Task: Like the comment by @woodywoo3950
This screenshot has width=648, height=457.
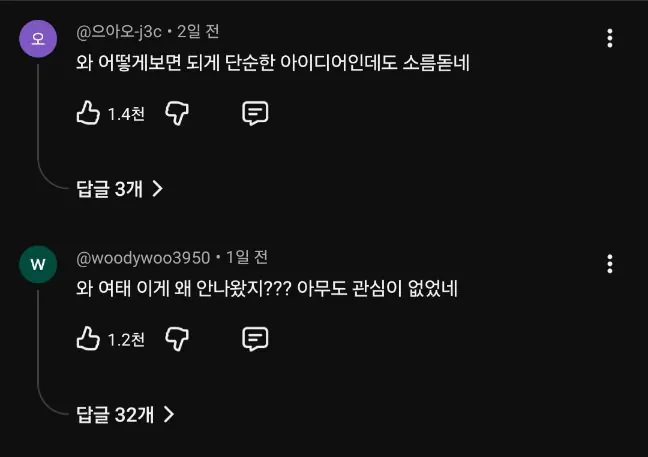Action: 89,339
